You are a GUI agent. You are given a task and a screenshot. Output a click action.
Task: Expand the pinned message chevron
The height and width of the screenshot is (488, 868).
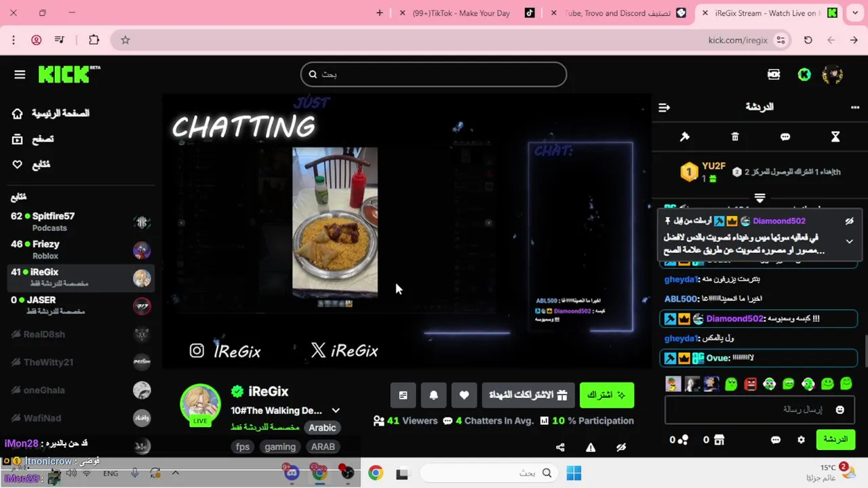click(x=849, y=241)
